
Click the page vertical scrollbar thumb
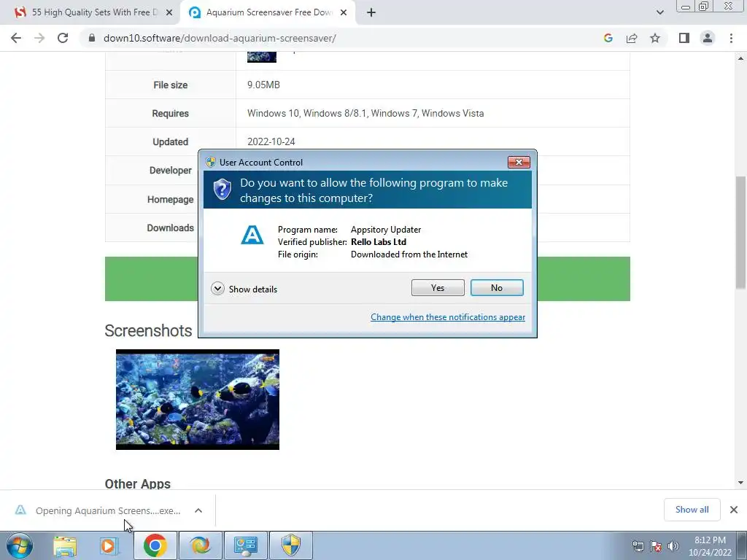(x=740, y=233)
